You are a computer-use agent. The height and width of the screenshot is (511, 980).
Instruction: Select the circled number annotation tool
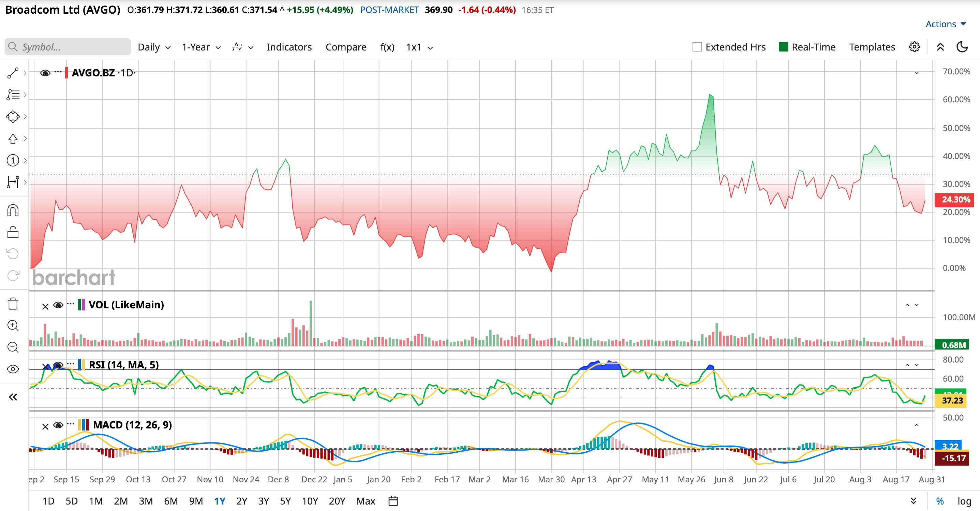[x=13, y=160]
